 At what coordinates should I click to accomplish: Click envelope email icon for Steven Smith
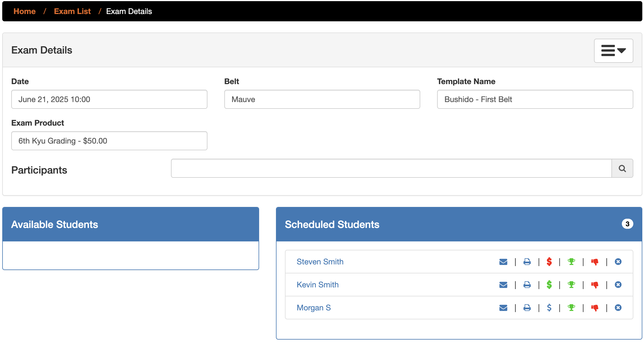point(503,262)
